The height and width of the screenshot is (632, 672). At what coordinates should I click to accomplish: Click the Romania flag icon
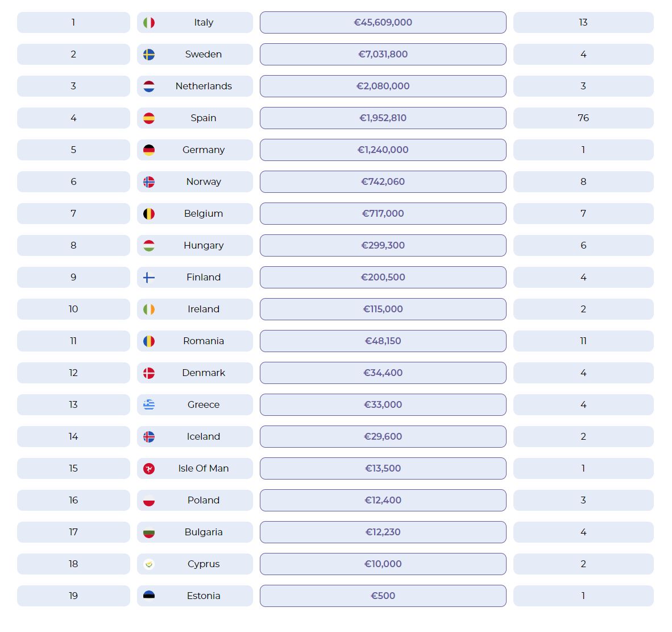[x=149, y=341]
